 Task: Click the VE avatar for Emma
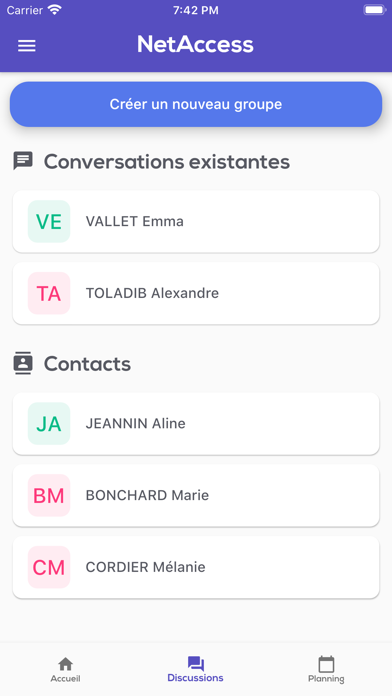coord(49,221)
